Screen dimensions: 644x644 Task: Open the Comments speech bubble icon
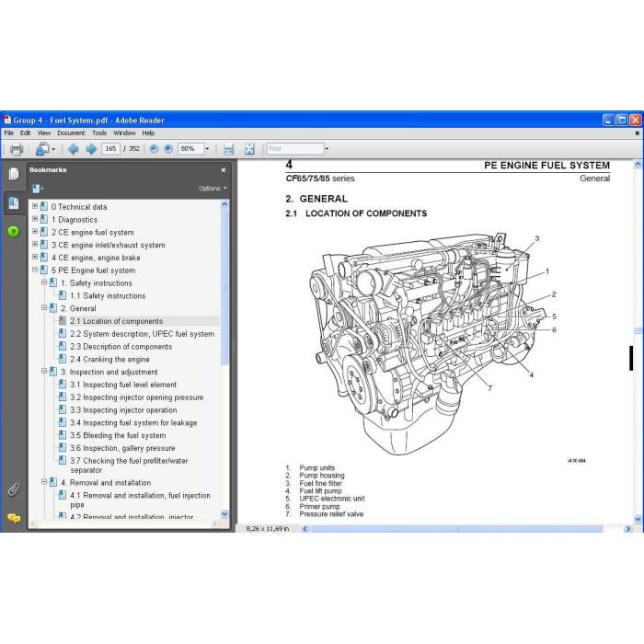pos(14,518)
